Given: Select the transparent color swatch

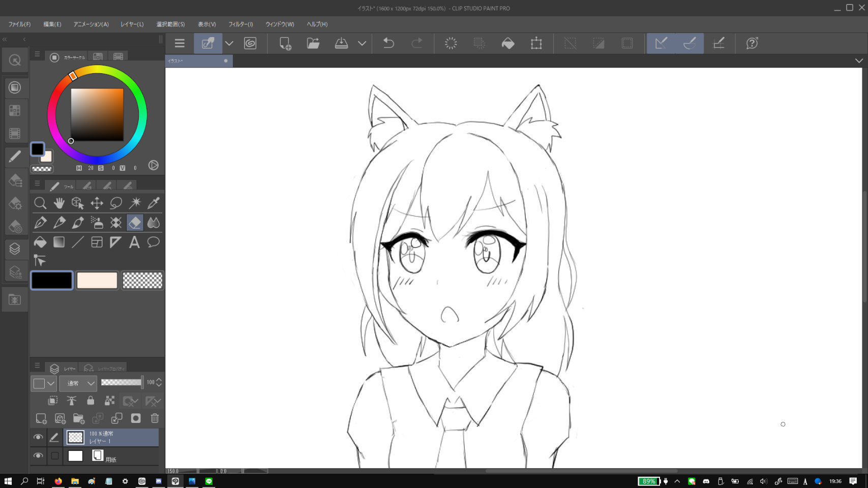Looking at the screenshot, I should [x=142, y=281].
